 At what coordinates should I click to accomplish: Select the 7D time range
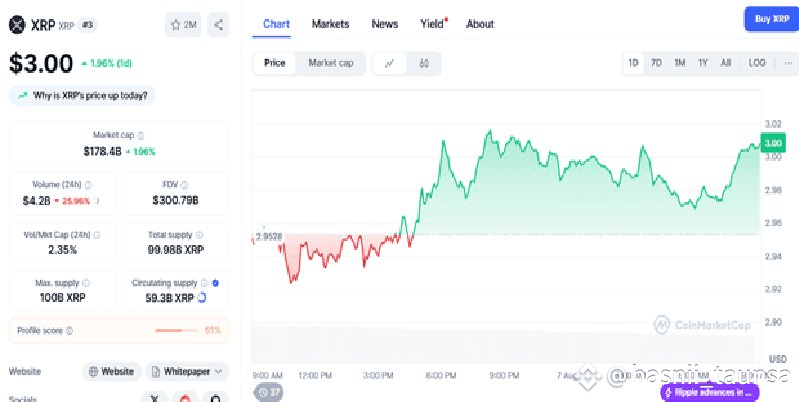point(656,63)
